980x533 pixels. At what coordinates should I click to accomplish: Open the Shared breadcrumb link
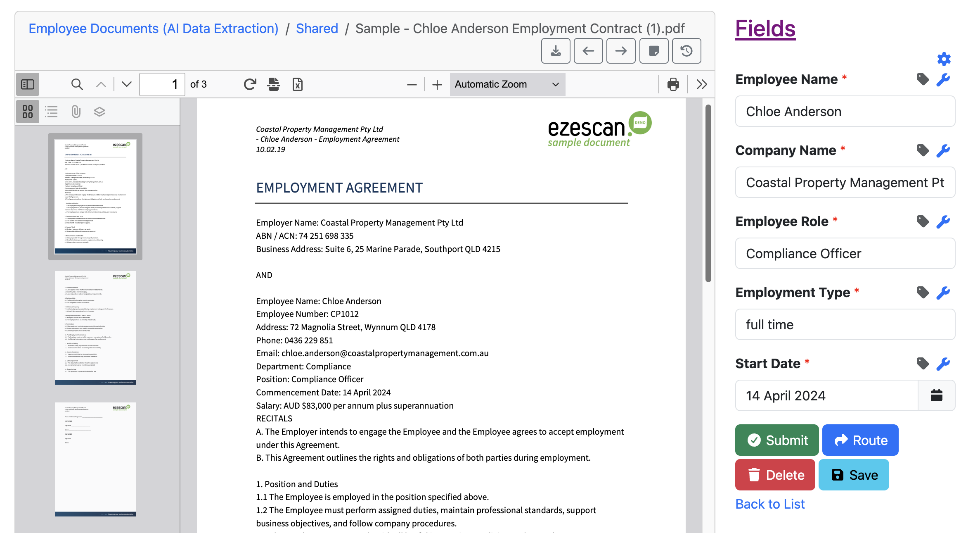click(x=317, y=29)
